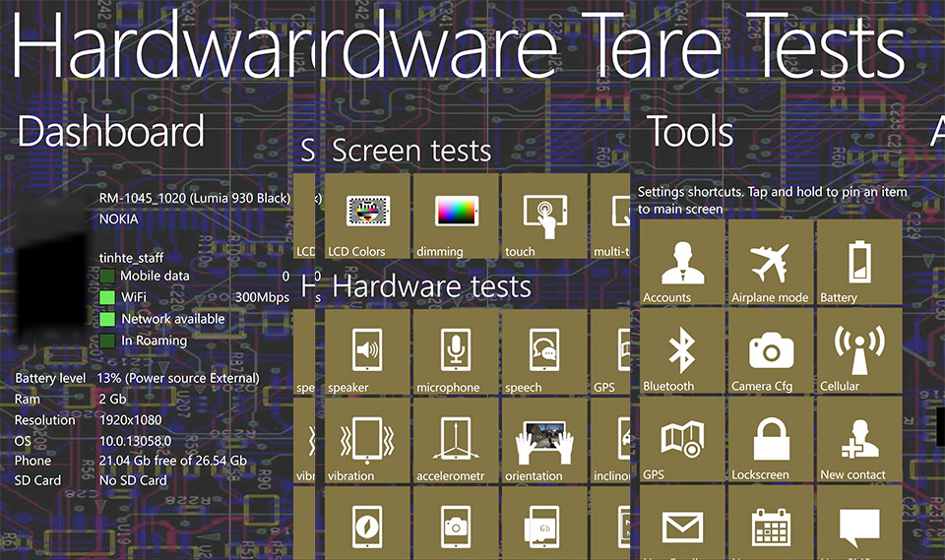This screenshot has height=560, width=945.
Task: Open the GPS tool shortcut under Tools
Action: tap(682, 440)
